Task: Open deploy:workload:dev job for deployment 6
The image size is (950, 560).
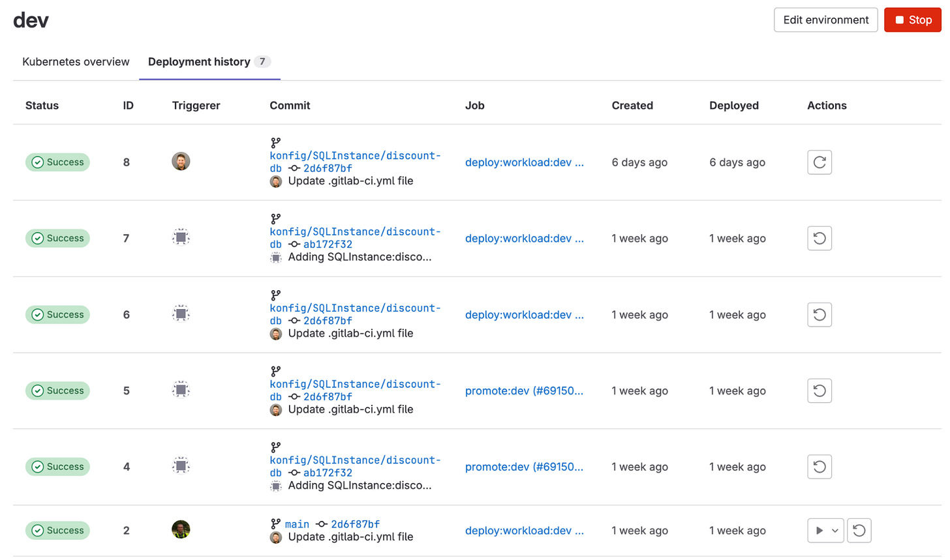Action: [524, 315]
